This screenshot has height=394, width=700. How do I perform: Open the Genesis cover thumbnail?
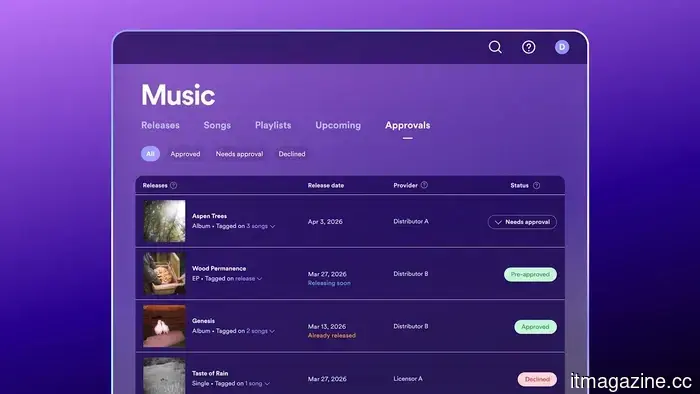[x=164, y=326]
